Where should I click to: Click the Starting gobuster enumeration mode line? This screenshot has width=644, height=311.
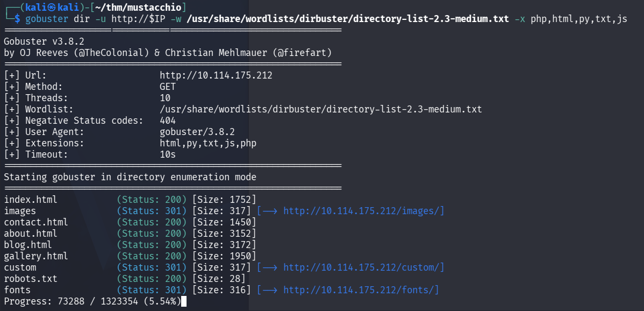pyautogui.click(x=130, y=177)
